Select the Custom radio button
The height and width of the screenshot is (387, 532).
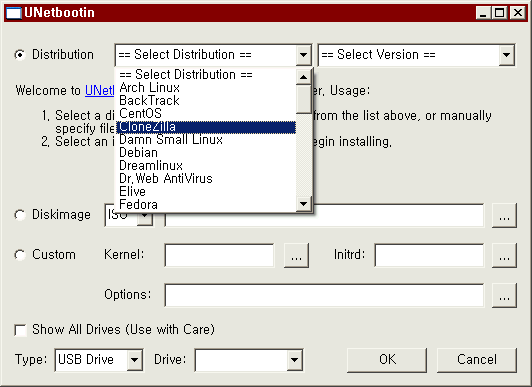point(20,255)
